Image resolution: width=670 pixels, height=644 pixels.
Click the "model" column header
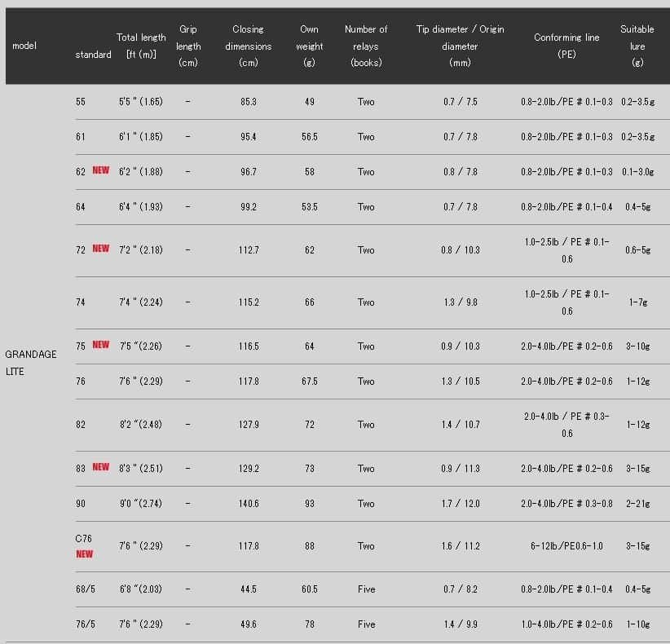coord(24,46)
